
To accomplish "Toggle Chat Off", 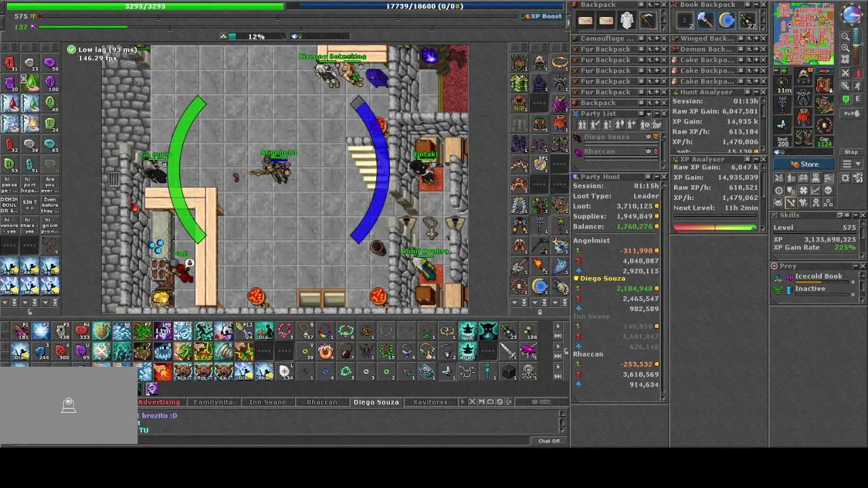I will [x=549, y=441].
